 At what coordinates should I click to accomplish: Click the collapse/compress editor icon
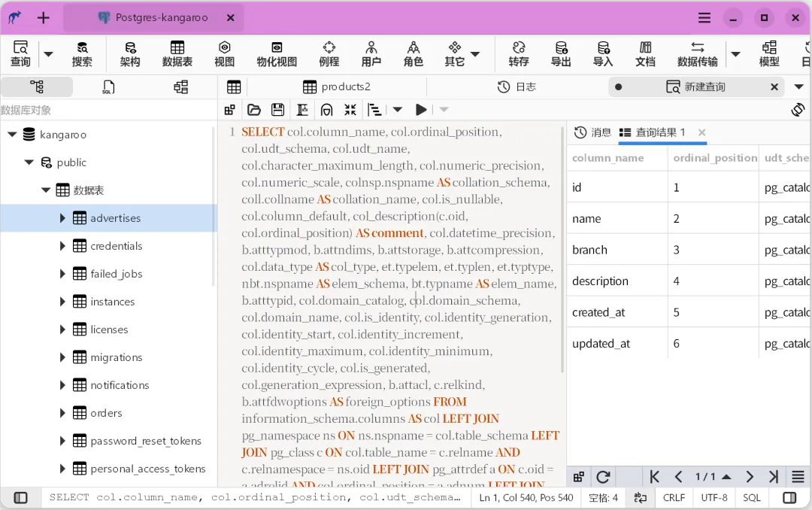350,110
